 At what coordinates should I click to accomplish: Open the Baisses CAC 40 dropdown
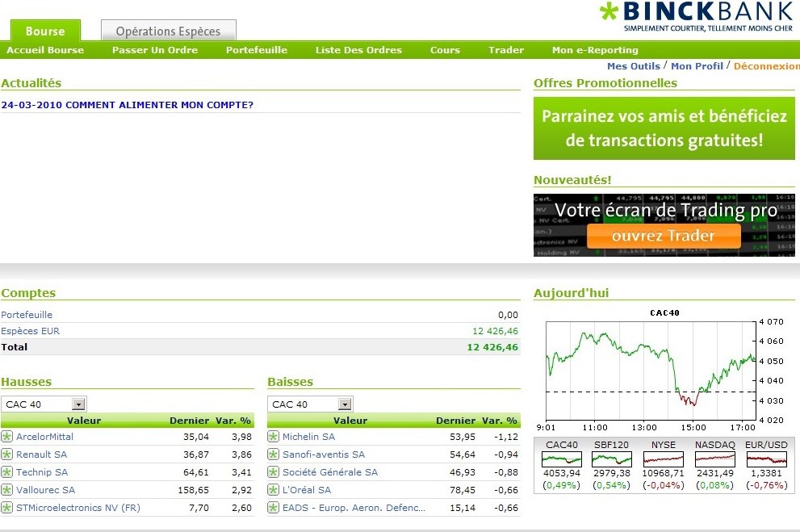pyautogui.click(x=310, y=404)
